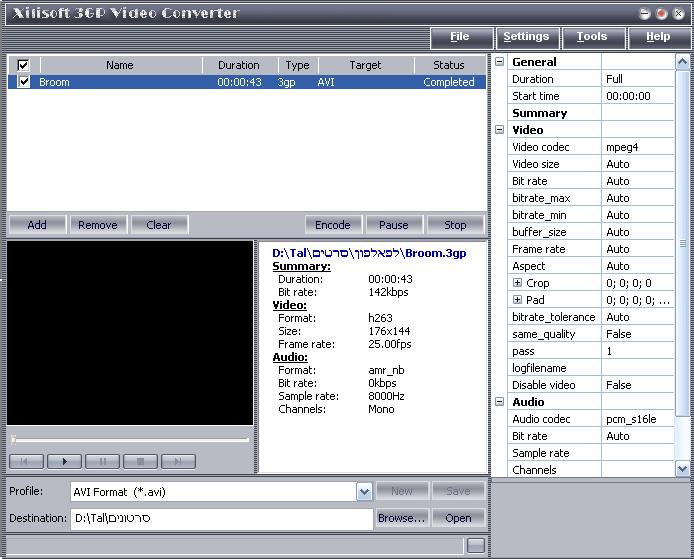Click the small status icon at bottom right

point(476,545)
